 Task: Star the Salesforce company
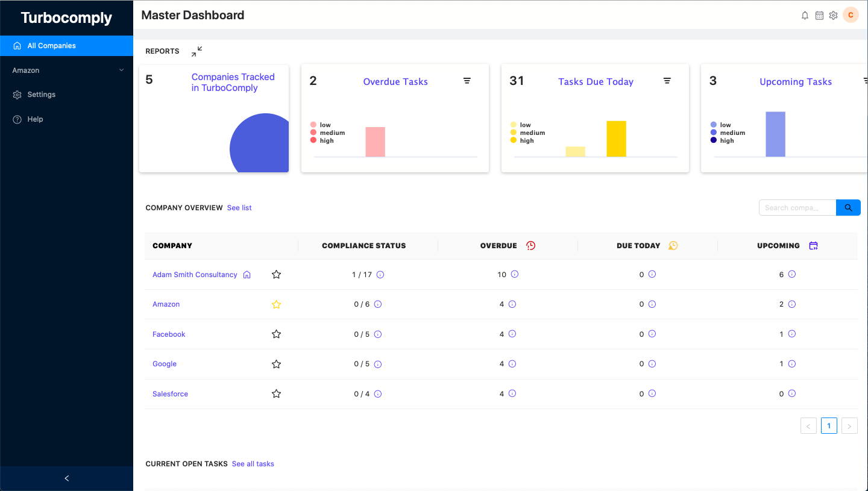[276, 393]
